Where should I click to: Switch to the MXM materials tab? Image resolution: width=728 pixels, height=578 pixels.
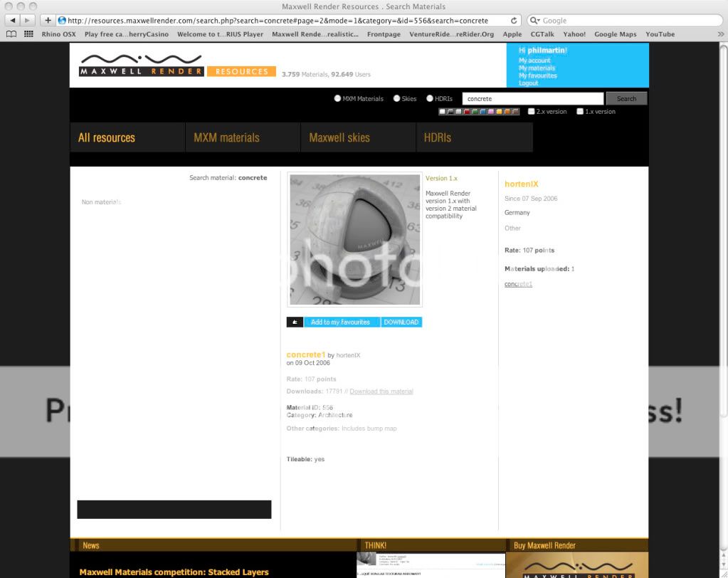pos(243,137)
